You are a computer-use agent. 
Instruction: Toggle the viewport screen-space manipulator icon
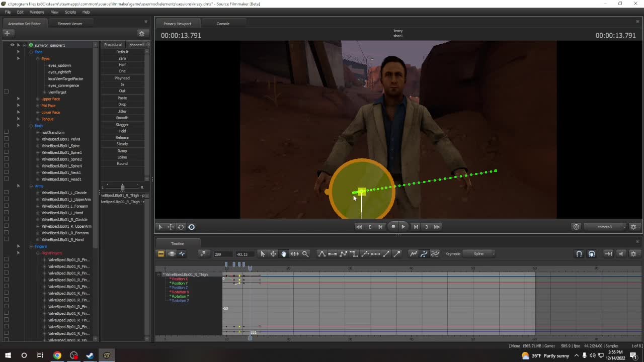(191, 227)
